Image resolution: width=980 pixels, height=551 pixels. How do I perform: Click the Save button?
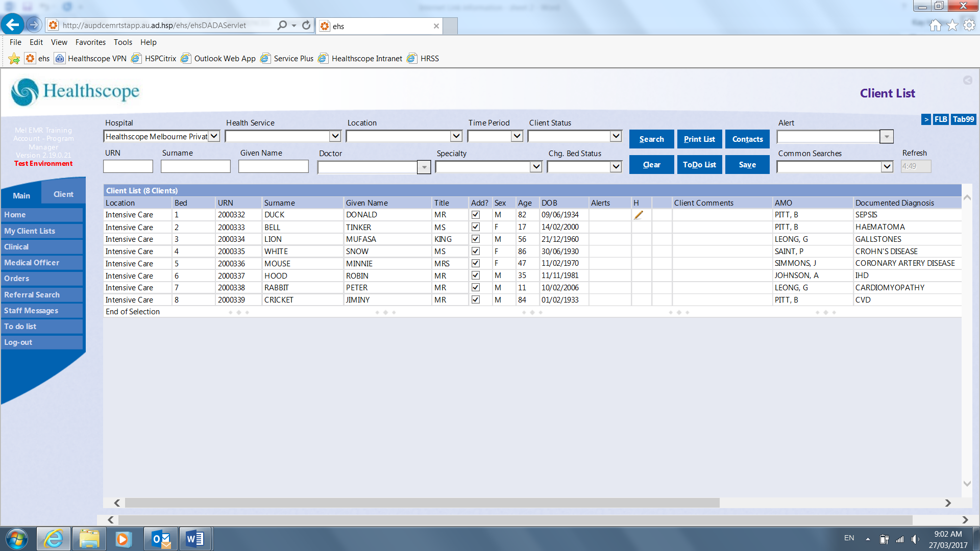point(747,165)
